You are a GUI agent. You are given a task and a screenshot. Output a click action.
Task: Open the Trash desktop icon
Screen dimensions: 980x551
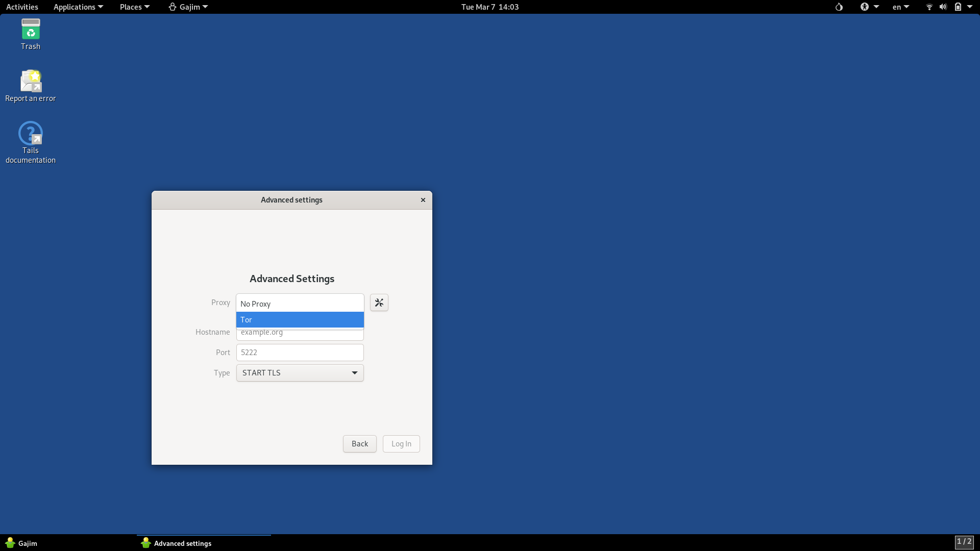click(x=31, y=30)
